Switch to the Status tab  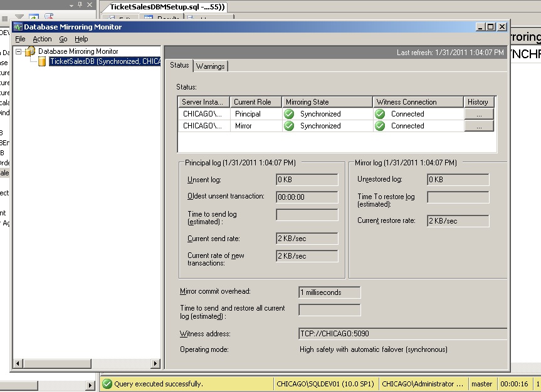(x=179, y=65)
